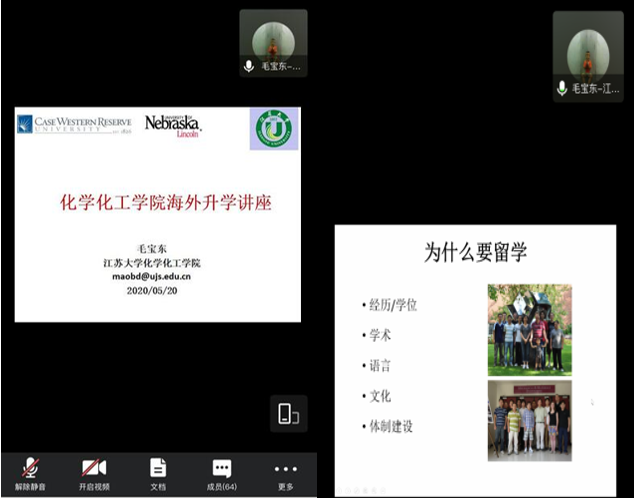Tap the phone screen rotate icon

click(x=288, y=413)
